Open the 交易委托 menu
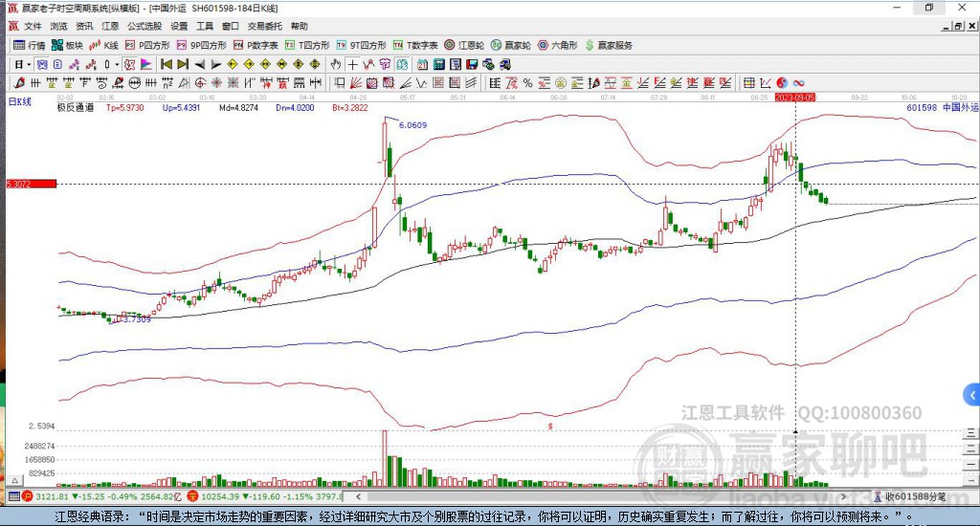 point(264,26)
